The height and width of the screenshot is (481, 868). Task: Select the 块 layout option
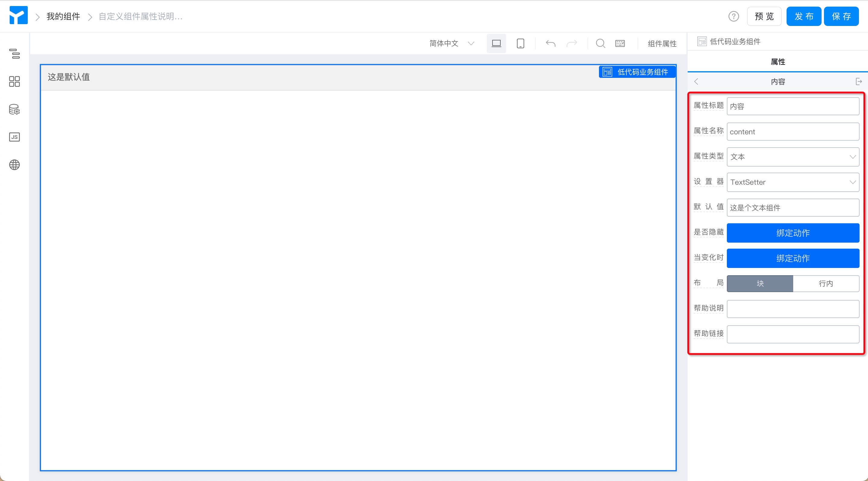click(x=760, y=283)
